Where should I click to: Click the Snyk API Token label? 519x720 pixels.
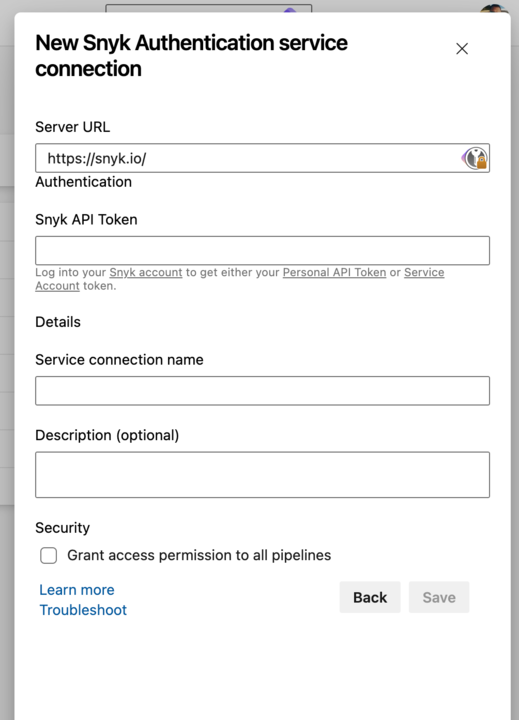coord(86,219)
